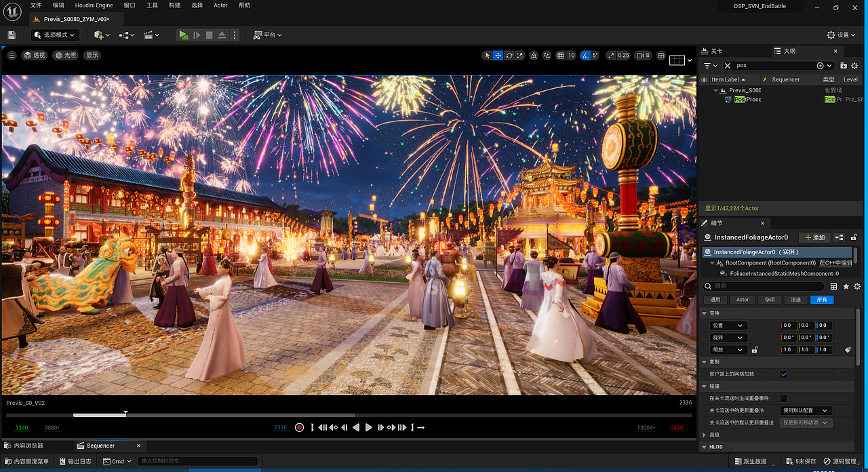Toggle scale ratio lock icon

[x=754, y=350]
